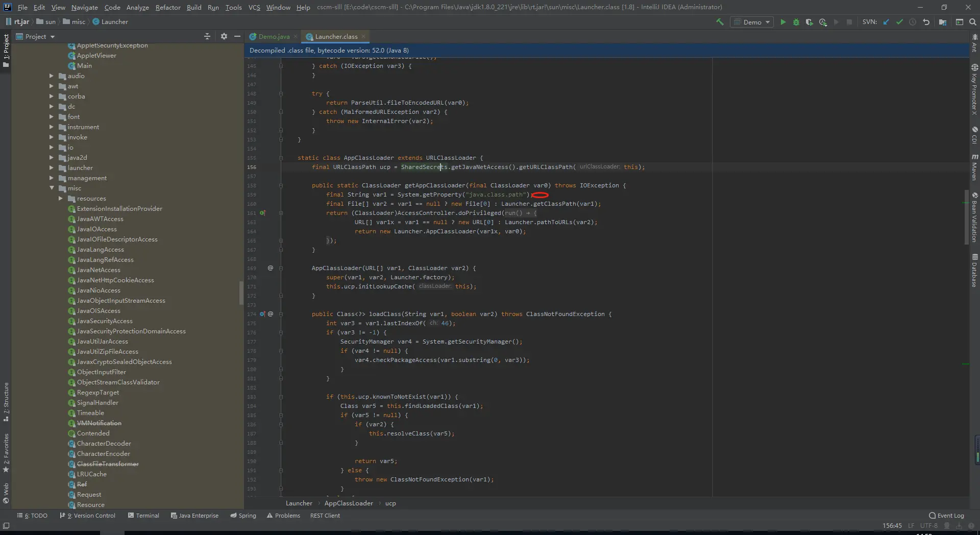Click AppClassLoader in the bottom breadcrumb
Screen dimensions: 980x535
(x=349, y=503)
